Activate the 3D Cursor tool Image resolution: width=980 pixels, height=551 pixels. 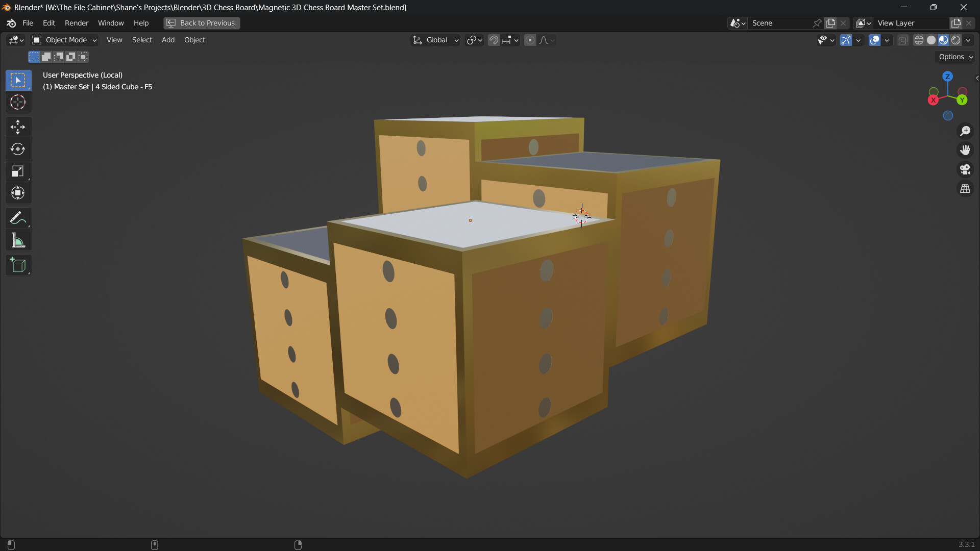coord(18,102)
